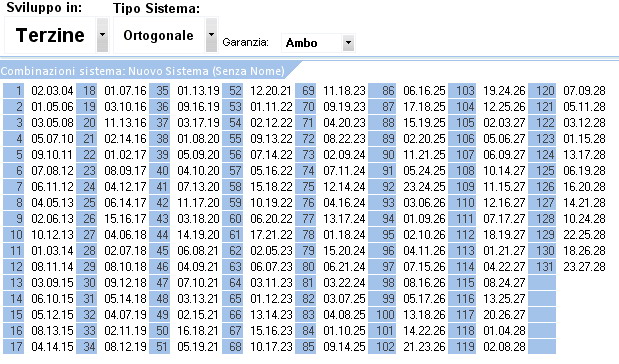The image size is (619, 364).
Task: Select combination 02.08.28 in row 119
Action: (504, 347)
